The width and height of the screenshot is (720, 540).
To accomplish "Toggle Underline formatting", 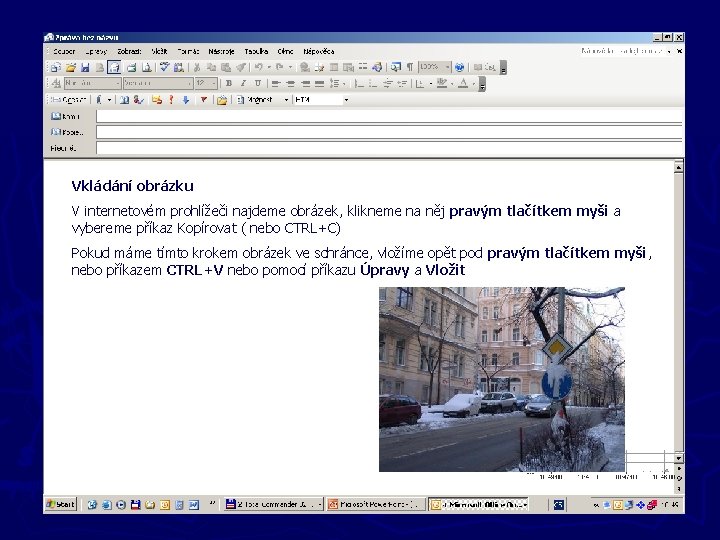I will click(258, 84).
